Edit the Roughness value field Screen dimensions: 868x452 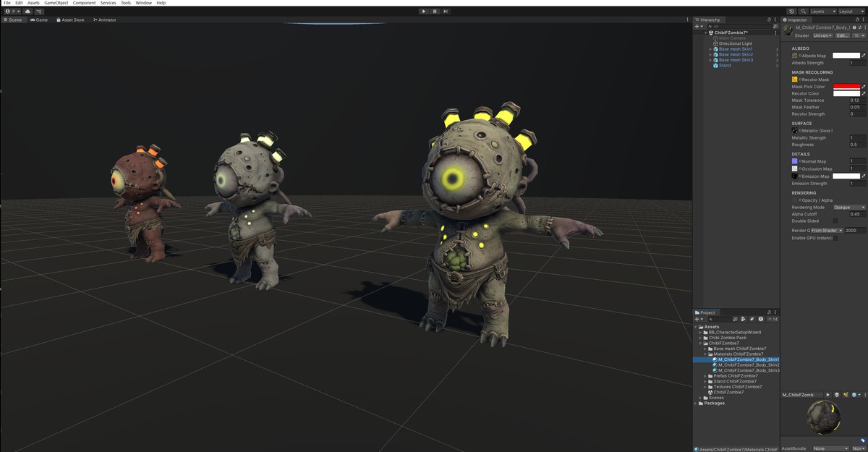[x=857, y=145]
